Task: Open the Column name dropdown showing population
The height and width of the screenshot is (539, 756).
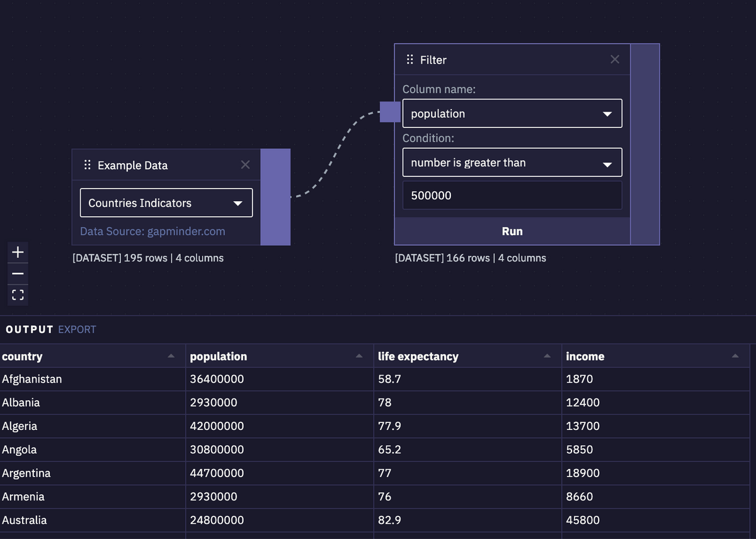Action: tap(512, 113)
